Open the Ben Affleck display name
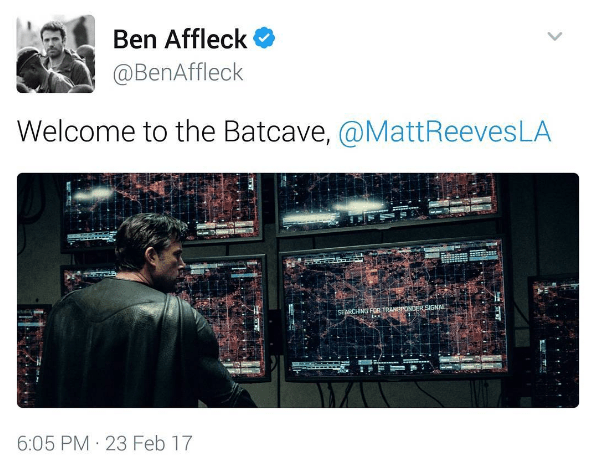Screen dimensions: 600x472 (180, 39)
